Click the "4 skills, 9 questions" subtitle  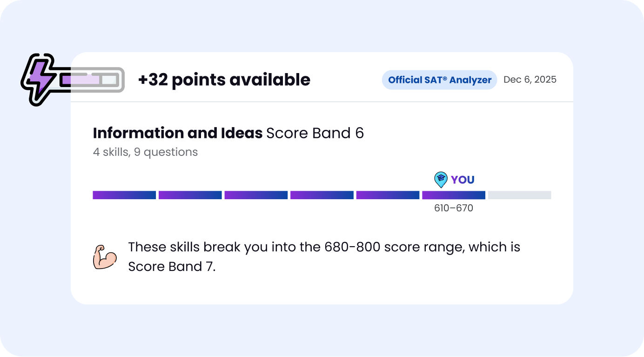click(145, 152)
